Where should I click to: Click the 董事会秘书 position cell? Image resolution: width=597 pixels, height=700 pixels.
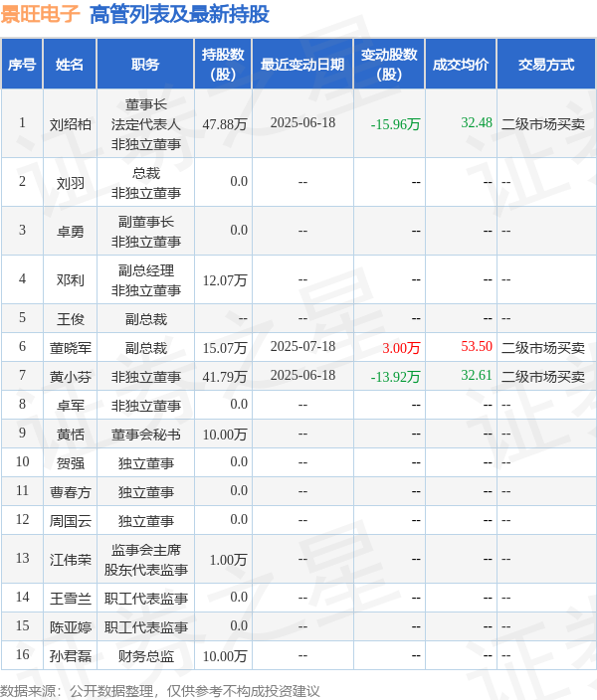145,434
